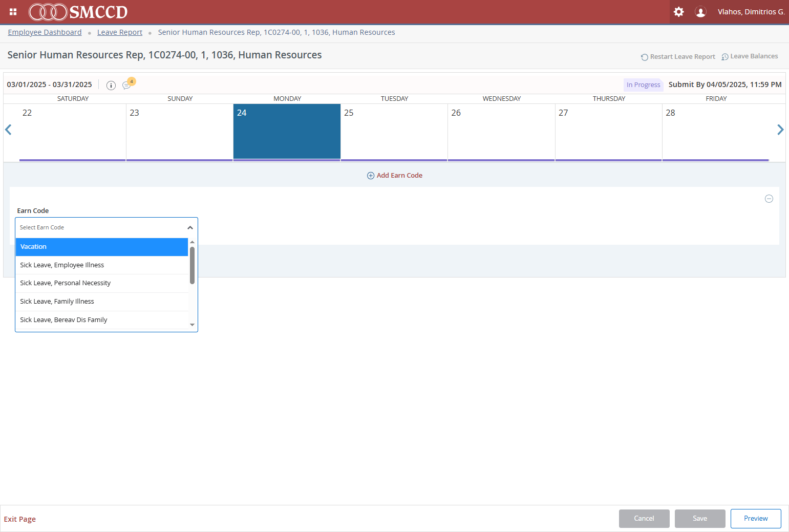Select Thursday 27 in calendar
The image size is (789, 532).
coord(609,132)
